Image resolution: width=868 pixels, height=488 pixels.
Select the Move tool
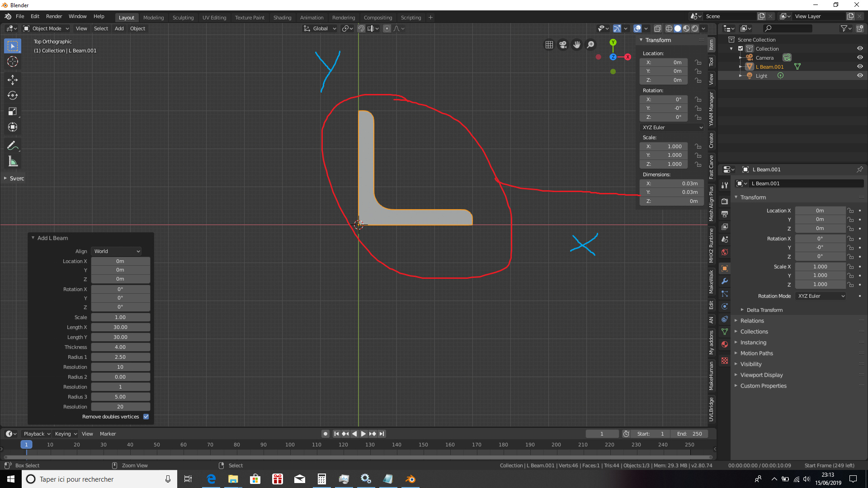(x=12, y=80)
